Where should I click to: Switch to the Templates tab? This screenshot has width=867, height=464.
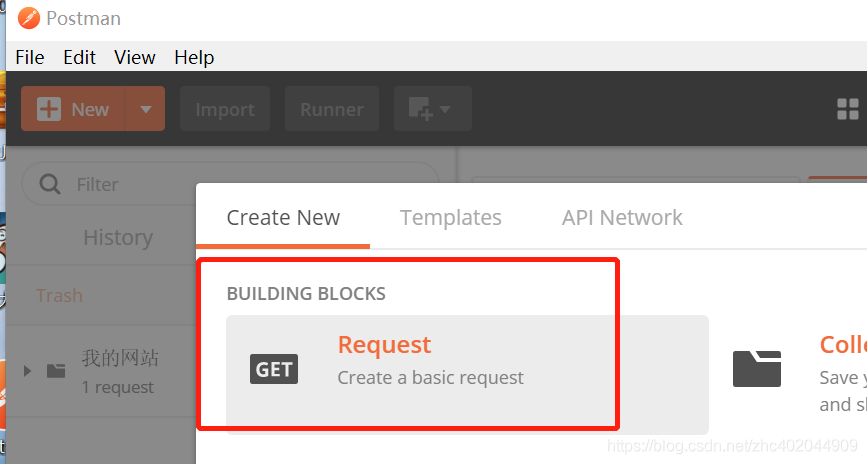click(451, 218)
